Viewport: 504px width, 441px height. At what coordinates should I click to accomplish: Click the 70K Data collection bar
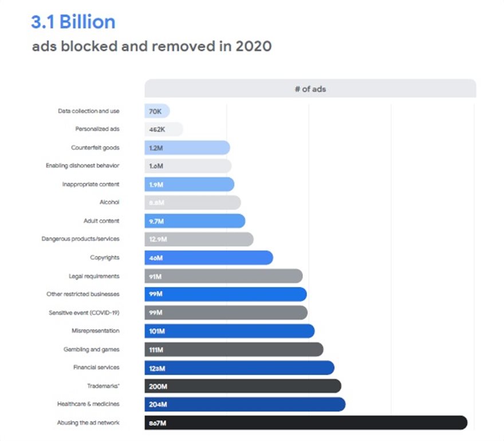point(156,111)
